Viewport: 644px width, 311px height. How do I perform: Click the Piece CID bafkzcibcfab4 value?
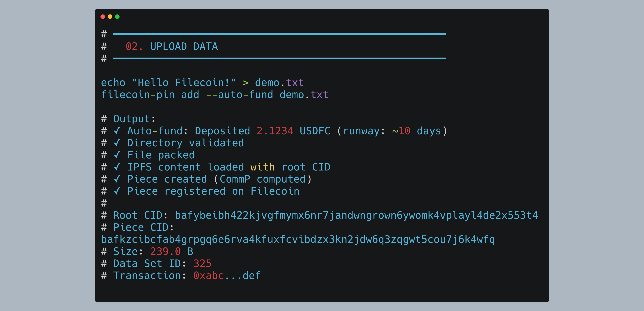point(298,240)
